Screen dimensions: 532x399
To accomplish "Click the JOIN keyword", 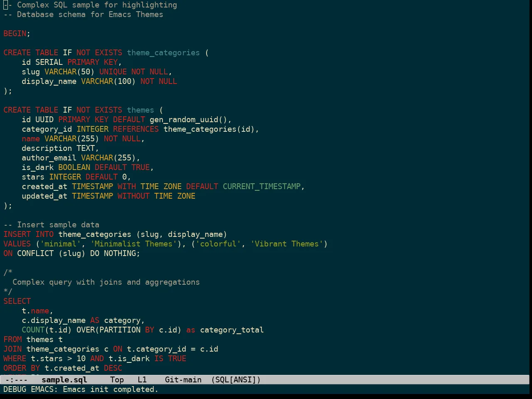I will 12,349.
